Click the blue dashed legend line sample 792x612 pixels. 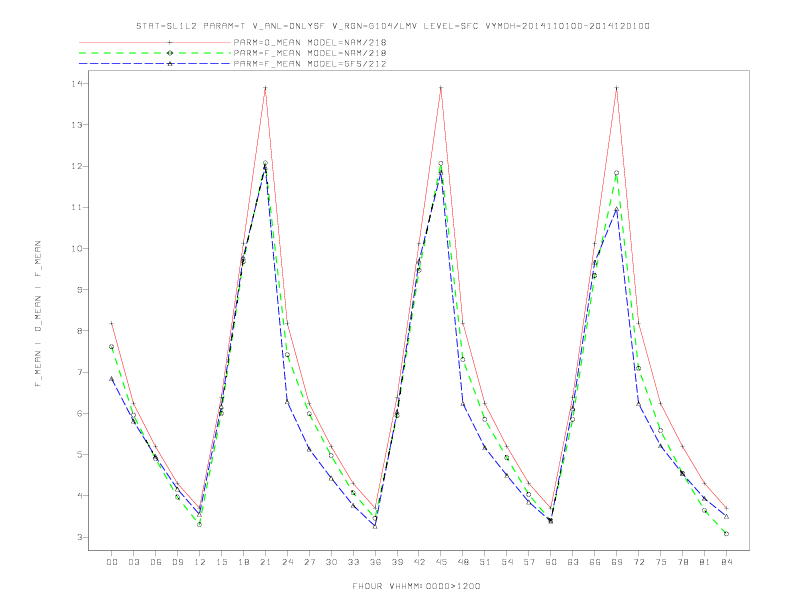155,64
